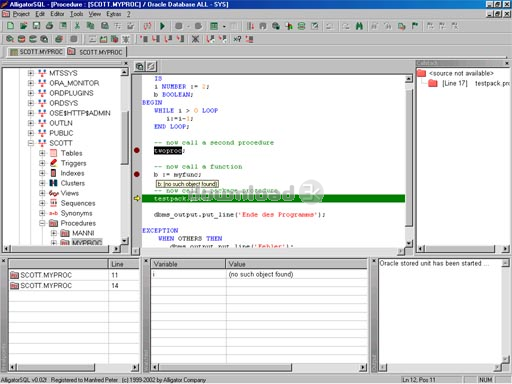Open the Tools menu
Screen dimensions: 512x384
(76, 14)
